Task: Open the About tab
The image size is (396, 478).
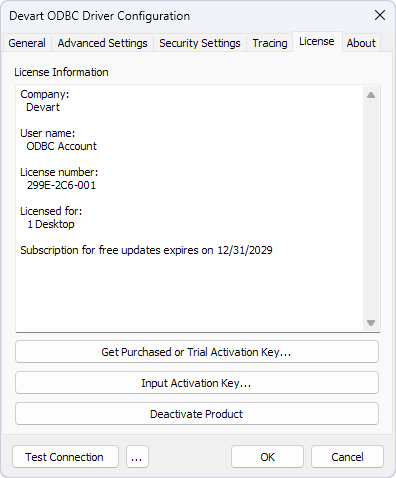Action: pyautogui.click(x=361, y=43)
